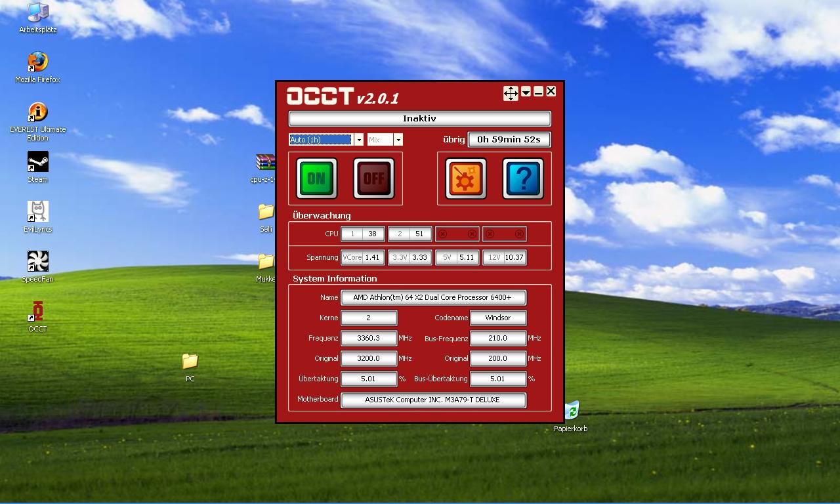This screenshot has height=504, width=840.
Task: Open OCCT help with the blue question mark
Action: [x=523, y=178]
